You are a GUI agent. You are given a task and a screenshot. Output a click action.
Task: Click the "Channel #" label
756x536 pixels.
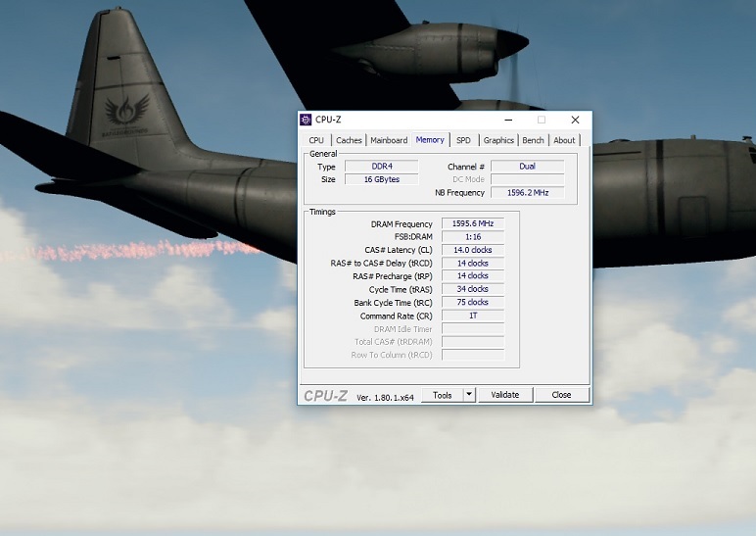pos(466,167)
